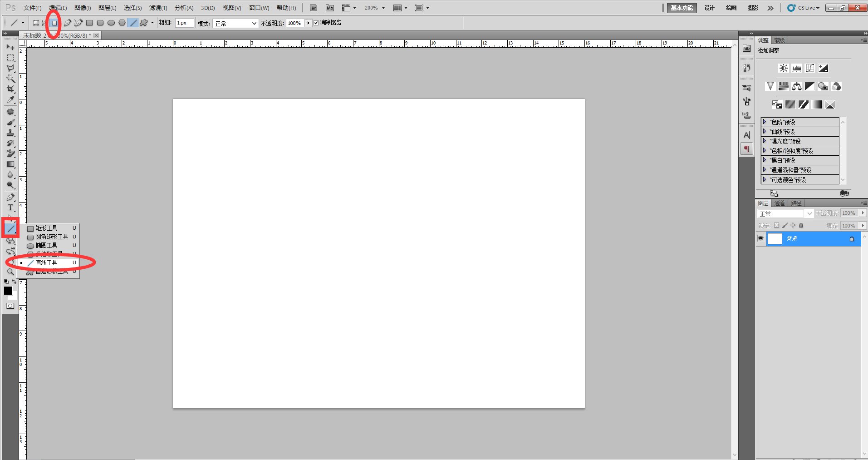Select the Eyedropper tool
The width and height of the screenshot is (868, 460).
pyautogui.click(x=10, y=100)
